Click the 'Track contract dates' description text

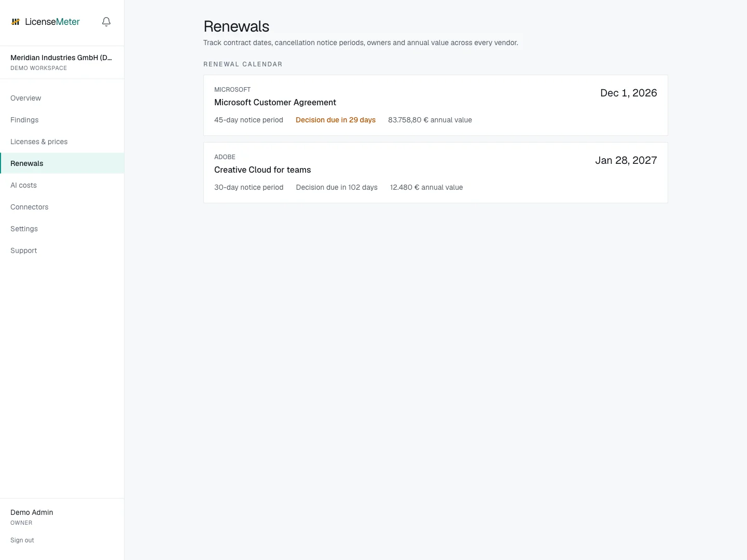pyautogui.click(x=361, y=43)
